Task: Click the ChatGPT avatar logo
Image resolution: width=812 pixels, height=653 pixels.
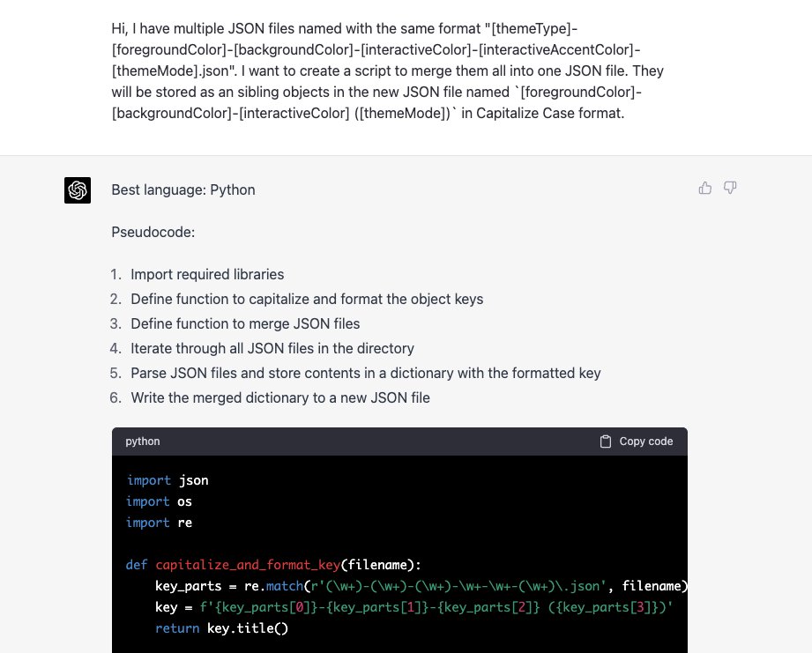Action: pos(78,189)
